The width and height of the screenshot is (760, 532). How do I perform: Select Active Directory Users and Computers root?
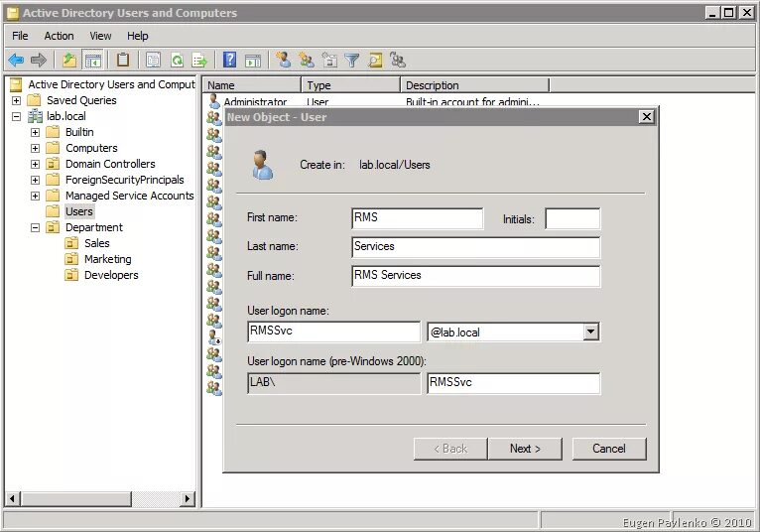(111, 84)
